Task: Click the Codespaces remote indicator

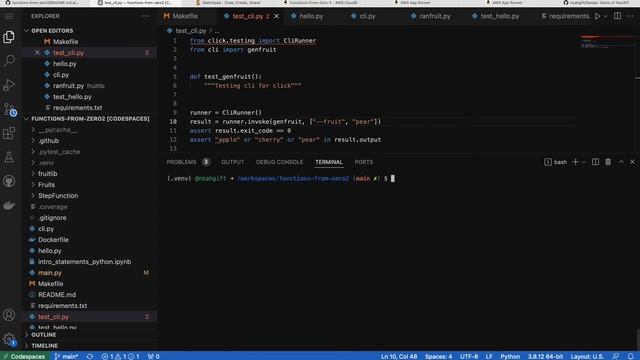Action: [24, 356]
